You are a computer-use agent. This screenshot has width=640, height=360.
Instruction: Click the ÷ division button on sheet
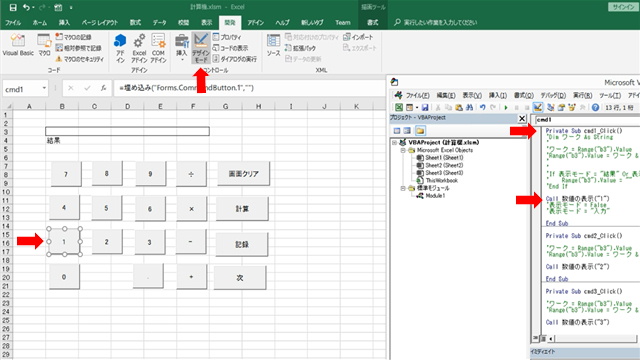(x=191, y=174)
